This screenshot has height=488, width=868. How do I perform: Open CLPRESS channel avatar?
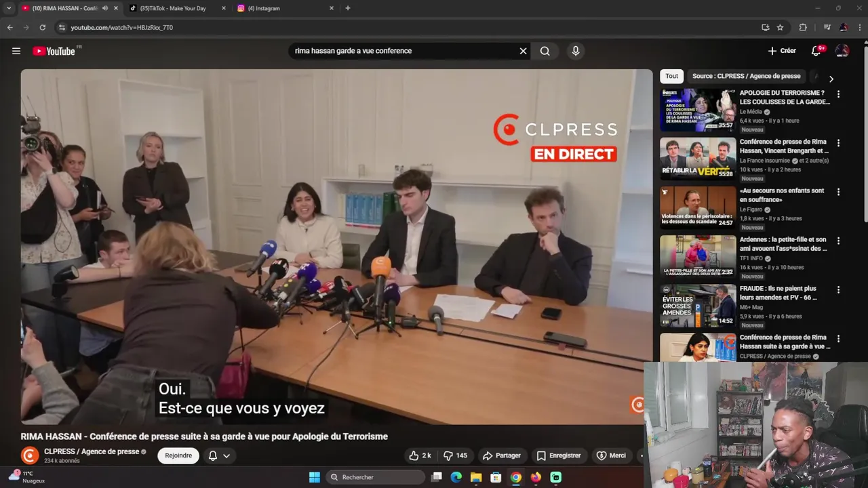[x=30, y=455]
